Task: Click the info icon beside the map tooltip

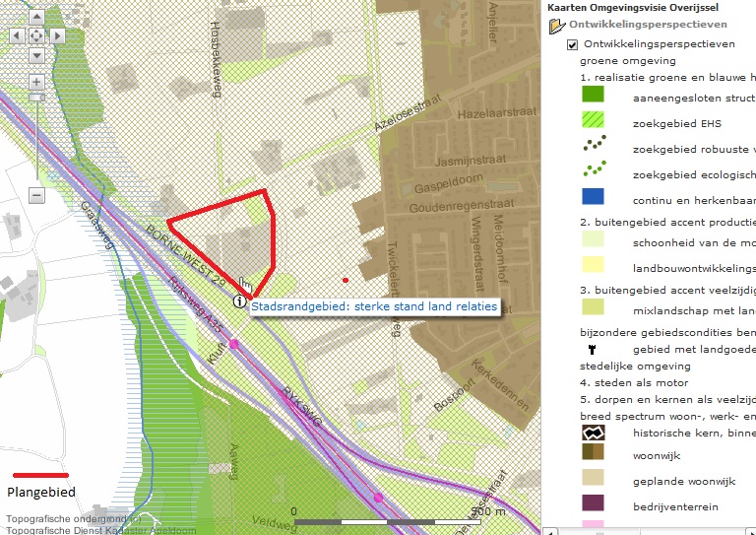Action: pyautogui.click(x=239, y=304)
